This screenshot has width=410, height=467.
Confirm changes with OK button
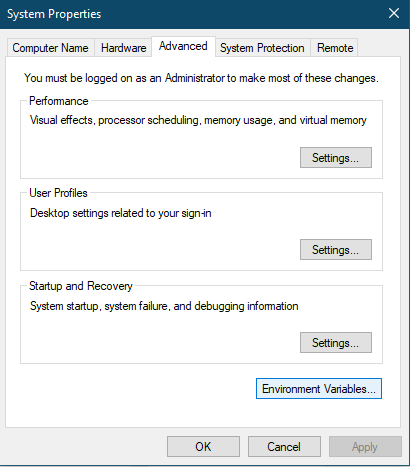pos(203,447)
